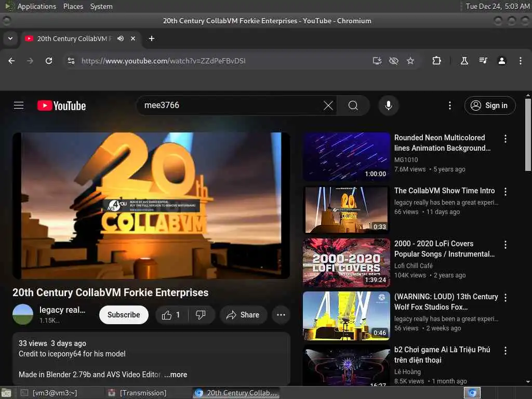Subscribe to the channel

coord(124,315)
